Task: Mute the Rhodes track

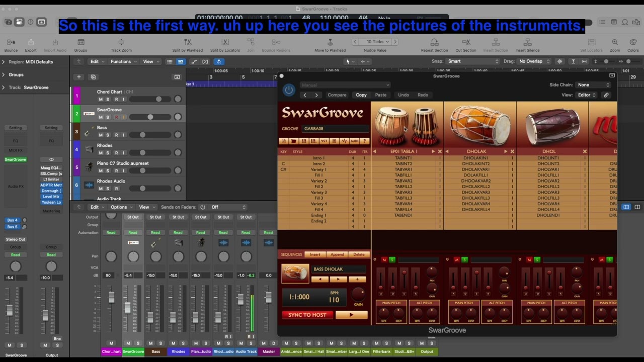Action: pos(101,153)
